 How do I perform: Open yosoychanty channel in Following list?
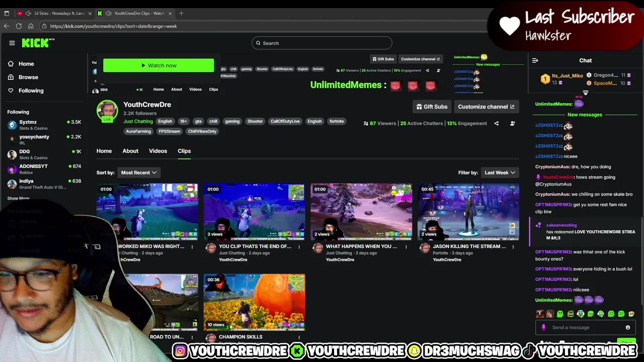(44, 139)
